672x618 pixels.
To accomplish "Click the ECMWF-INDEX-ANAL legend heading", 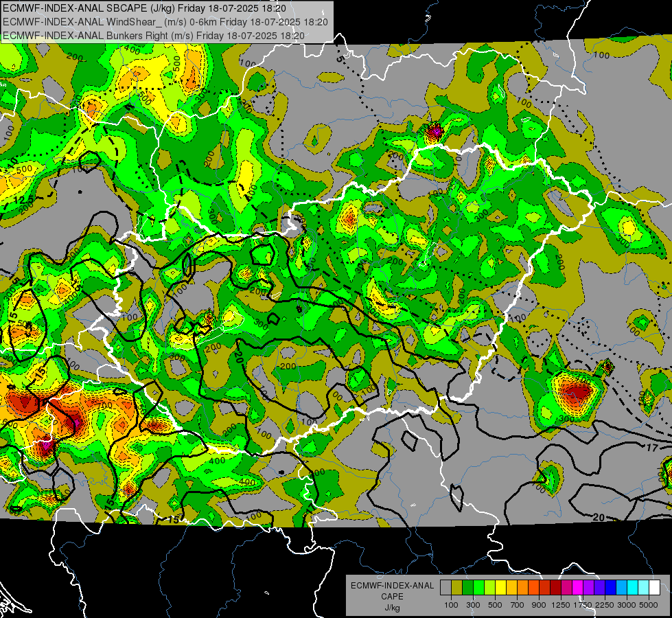I will pyautogui.click(x=392, y=586).
